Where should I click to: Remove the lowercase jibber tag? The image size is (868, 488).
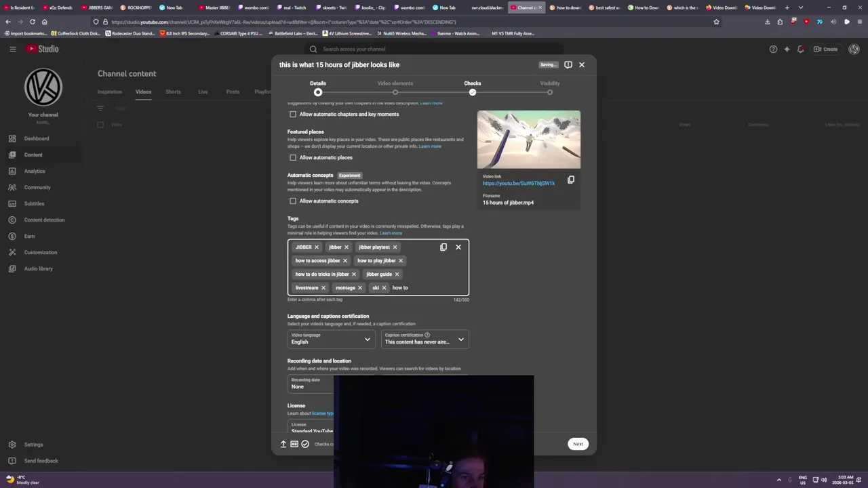coord(346,247)
